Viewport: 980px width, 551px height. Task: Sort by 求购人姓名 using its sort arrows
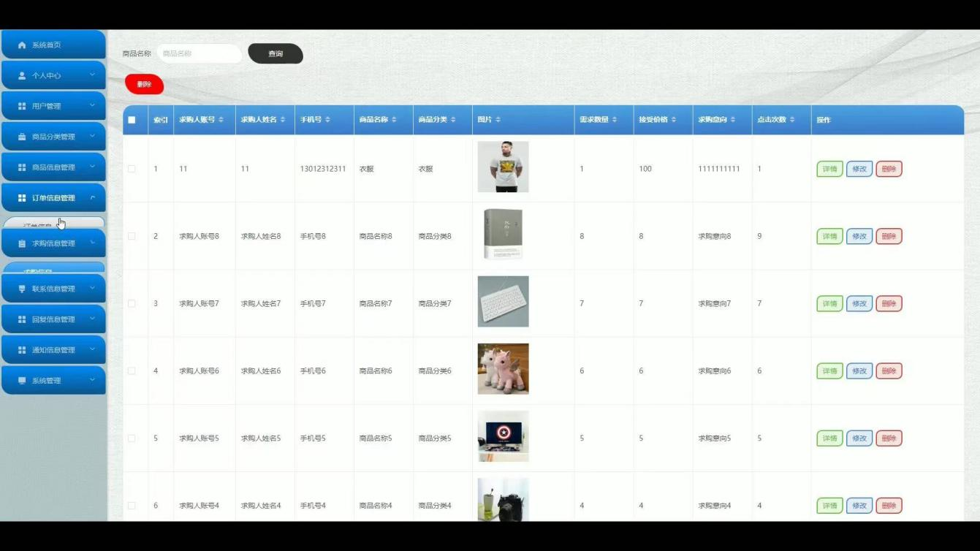(x=283, y=120)
